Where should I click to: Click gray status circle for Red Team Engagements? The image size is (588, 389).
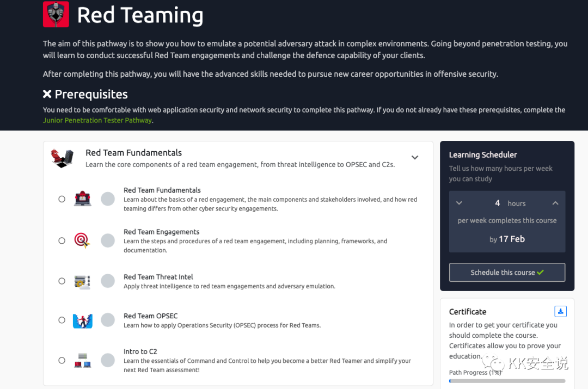coord(108,240)
